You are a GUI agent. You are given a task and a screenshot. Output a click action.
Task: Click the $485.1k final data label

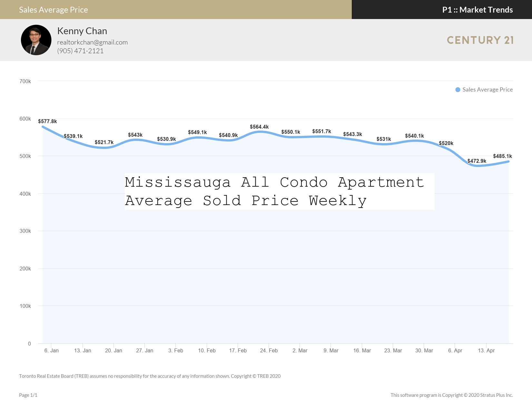pos(502,156)
